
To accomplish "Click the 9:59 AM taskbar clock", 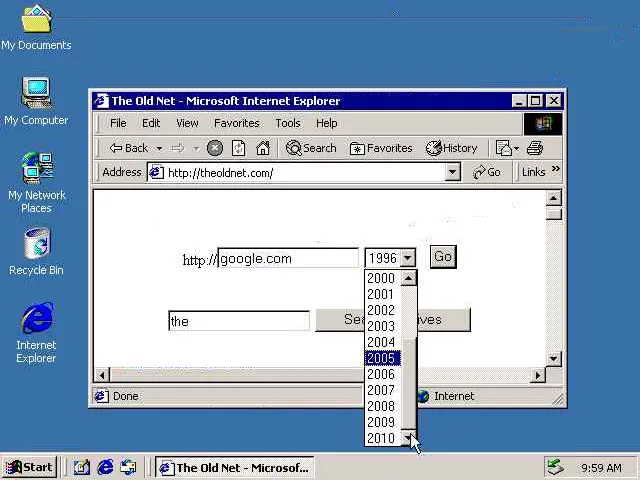I will pos(601,468).
